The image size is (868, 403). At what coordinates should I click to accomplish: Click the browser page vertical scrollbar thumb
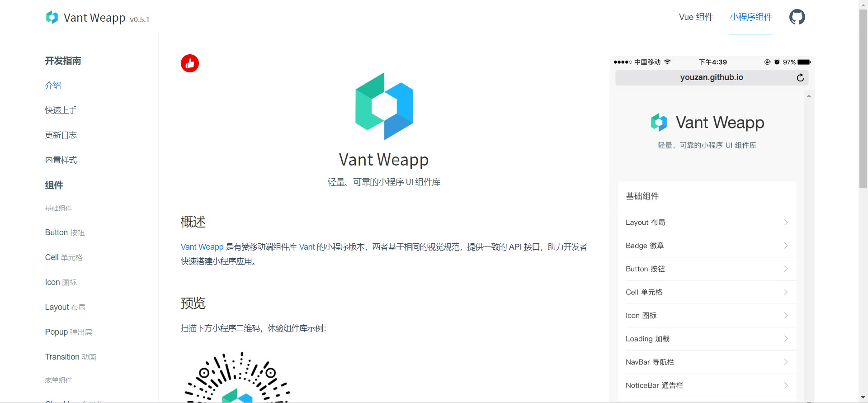[863, 99]
